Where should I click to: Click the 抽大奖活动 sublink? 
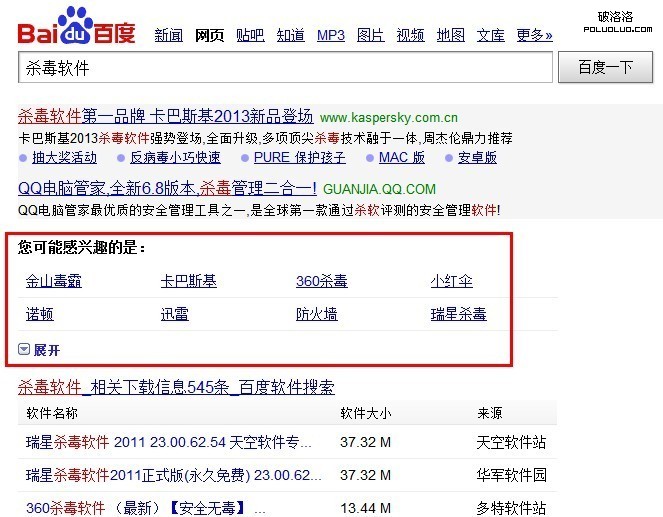click(64, 157)
